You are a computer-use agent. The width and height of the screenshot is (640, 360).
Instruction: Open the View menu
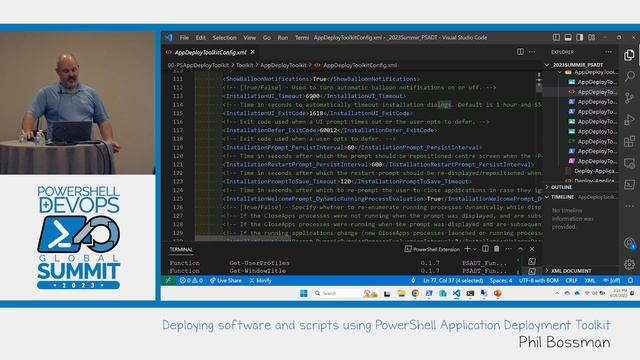(250, 37)
